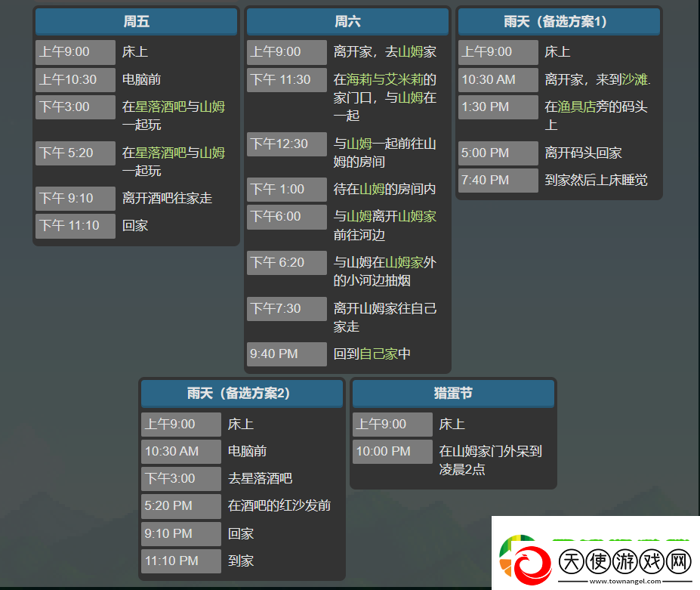The image size is (700, 590).
Task: Select text 在酒吧的红沙发前
Action: (279, 505)
